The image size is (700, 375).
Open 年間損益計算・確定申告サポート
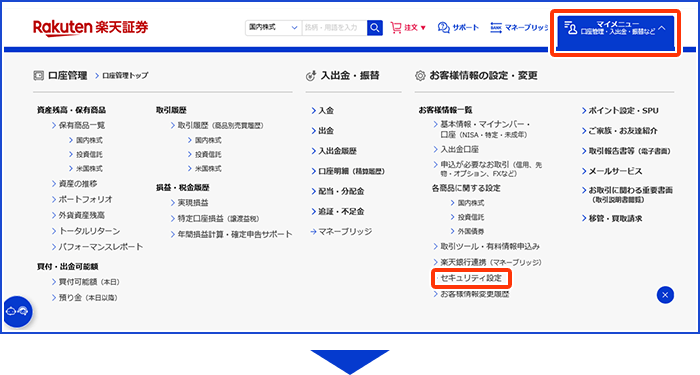pos(232,234)
